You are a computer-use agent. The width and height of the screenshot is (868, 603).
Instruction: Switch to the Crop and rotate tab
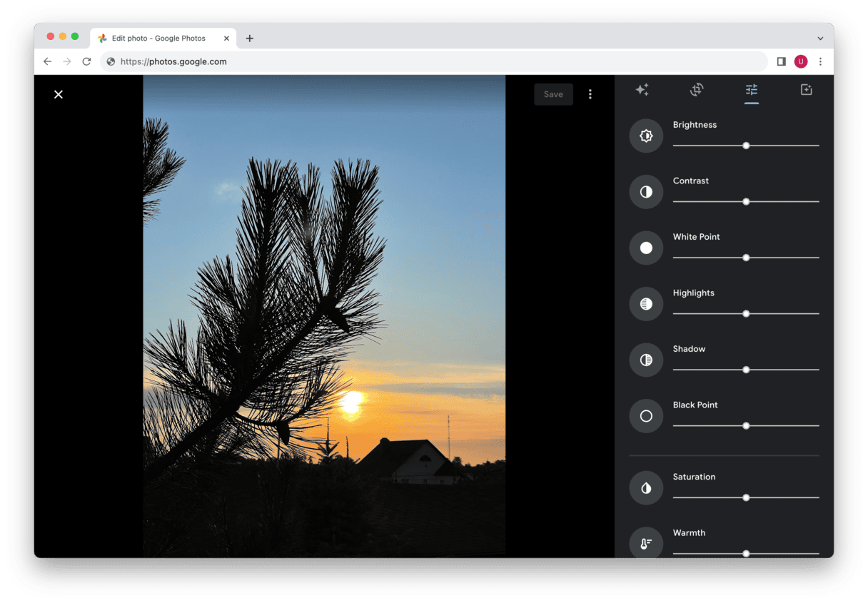(x=697, y=90)
